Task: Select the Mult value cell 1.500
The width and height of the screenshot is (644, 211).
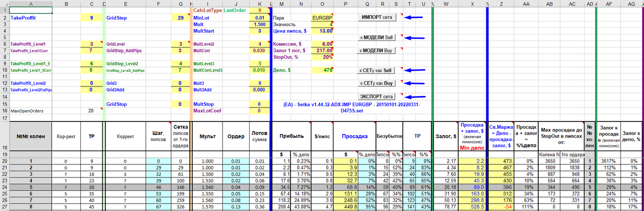Action: pos(259,24)
